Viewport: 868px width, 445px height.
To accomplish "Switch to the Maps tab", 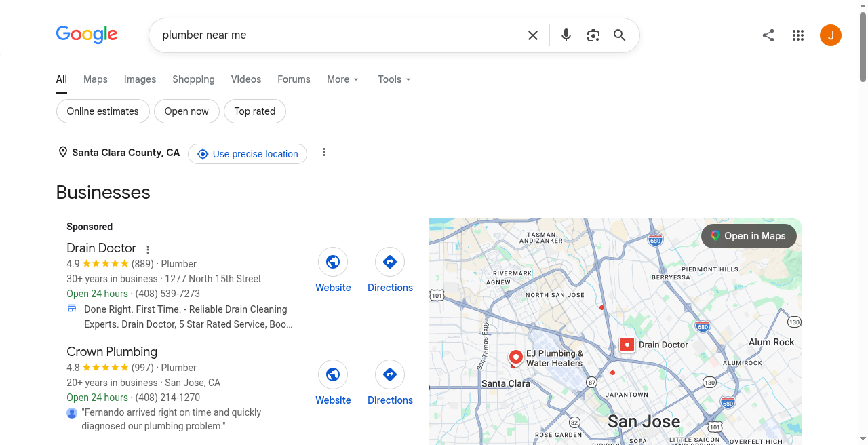I will click(x=96, y=79).
